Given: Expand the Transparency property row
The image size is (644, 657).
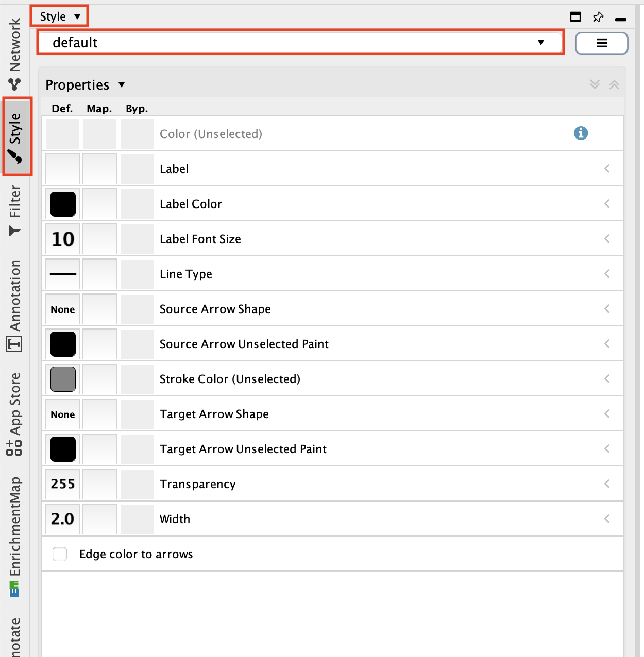Looking at the screenshot, I should [607, 484].
